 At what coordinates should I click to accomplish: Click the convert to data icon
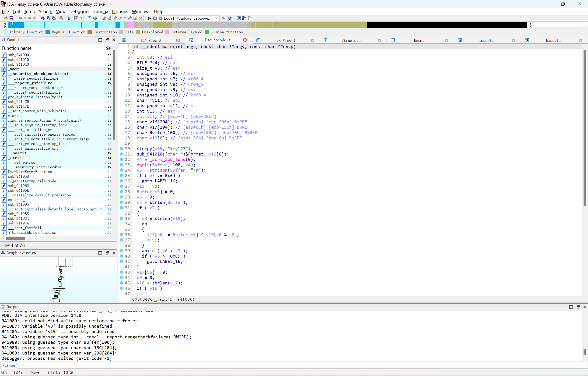tap(109, 18)
